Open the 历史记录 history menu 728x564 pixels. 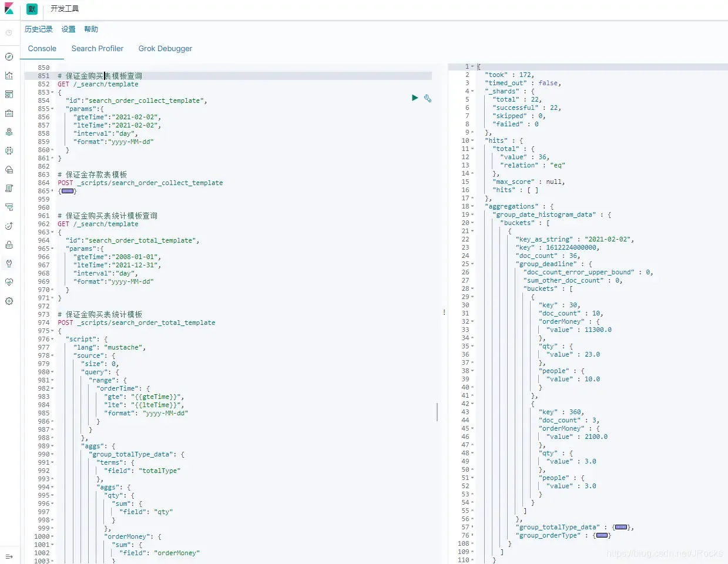tap(38, 29)
